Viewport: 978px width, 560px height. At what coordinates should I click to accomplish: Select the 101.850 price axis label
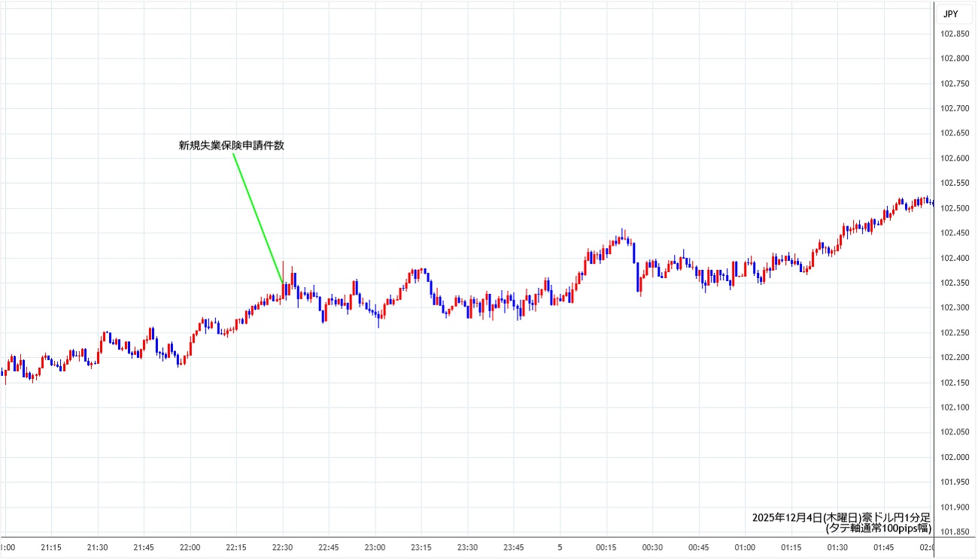[x=955, y=532]
